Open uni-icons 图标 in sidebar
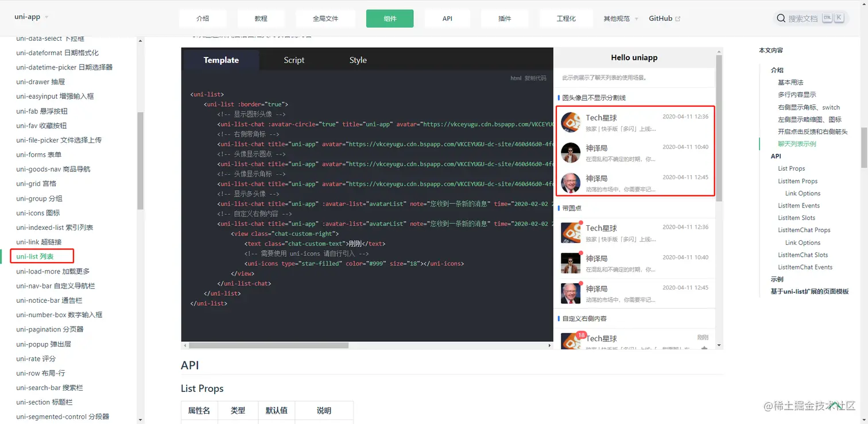 click(x=38, y=213)
